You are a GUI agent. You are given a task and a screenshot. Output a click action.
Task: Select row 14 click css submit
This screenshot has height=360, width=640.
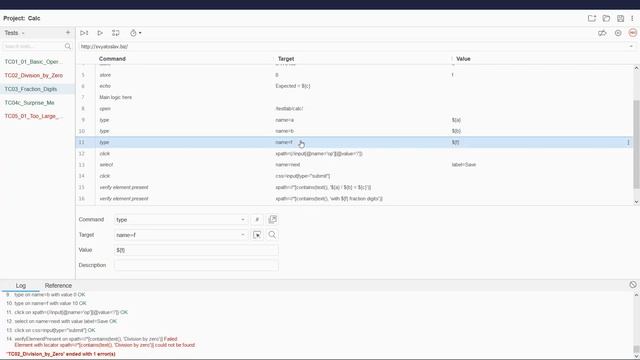tap(354, 176)
